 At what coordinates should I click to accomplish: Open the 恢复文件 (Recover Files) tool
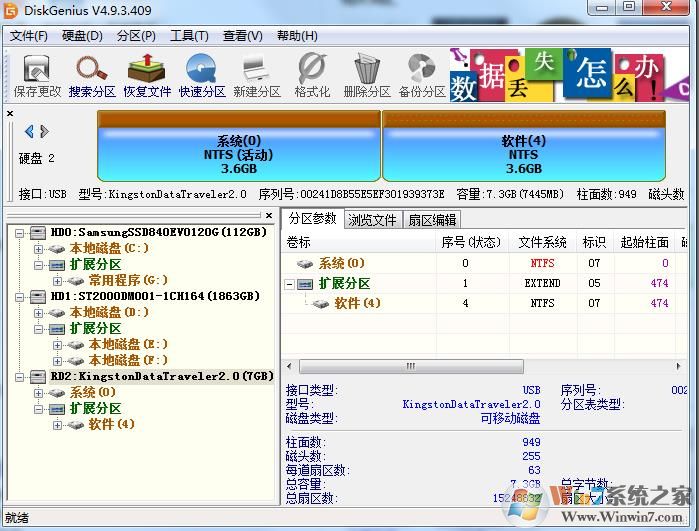147,75
